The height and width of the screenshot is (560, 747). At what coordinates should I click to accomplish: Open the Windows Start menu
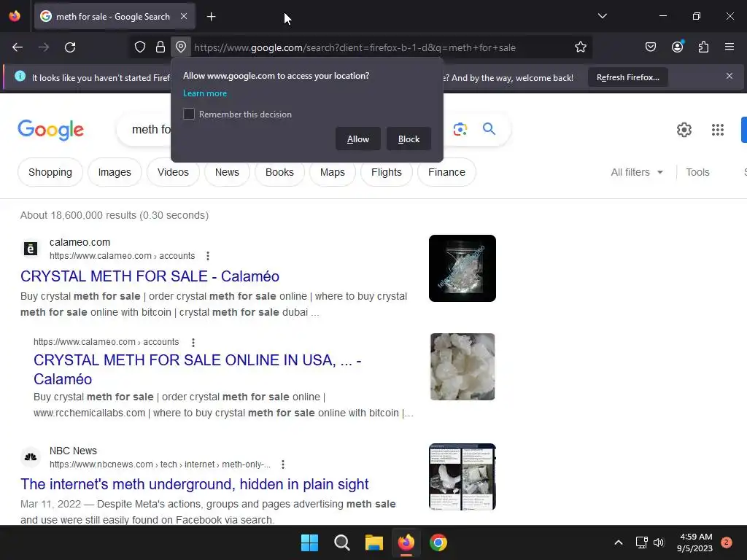click(309, 542)
